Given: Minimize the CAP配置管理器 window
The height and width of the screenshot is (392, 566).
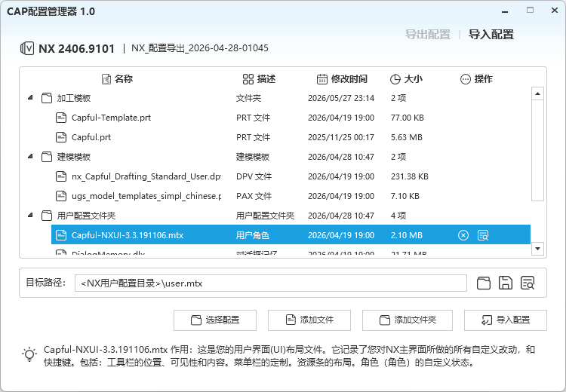Looking at the screenshot, I should (505, 11).
